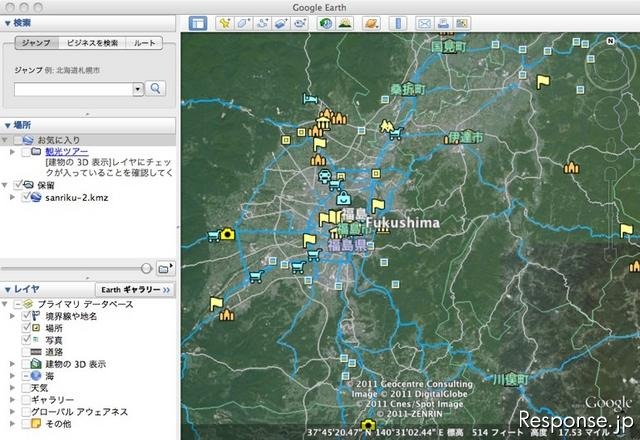Print the current view
The image size is (640, 440).
(x=443, y=23)
